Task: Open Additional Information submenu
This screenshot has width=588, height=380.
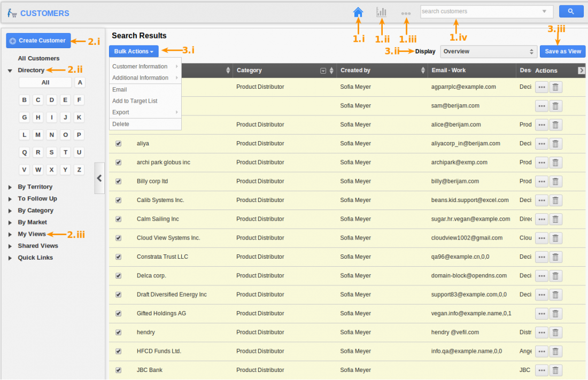Action: pos(145,77)
